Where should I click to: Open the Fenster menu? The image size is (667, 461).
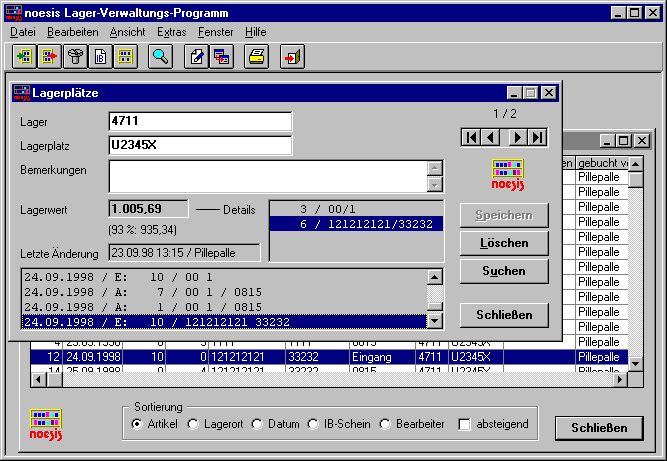(x=216, y=32)
